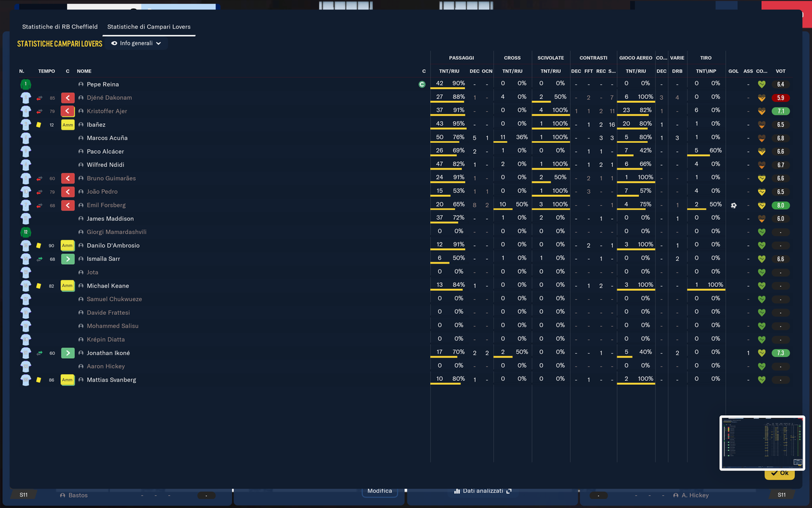
Task: Click the green substitution arrows beside Ismaïla Sarr's time
Action: point(39,259)
